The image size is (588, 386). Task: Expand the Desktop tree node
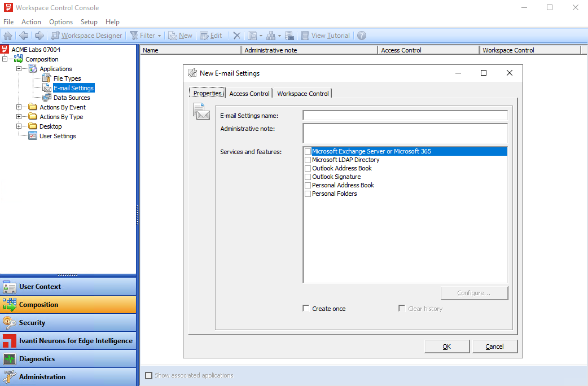(19, 126)
